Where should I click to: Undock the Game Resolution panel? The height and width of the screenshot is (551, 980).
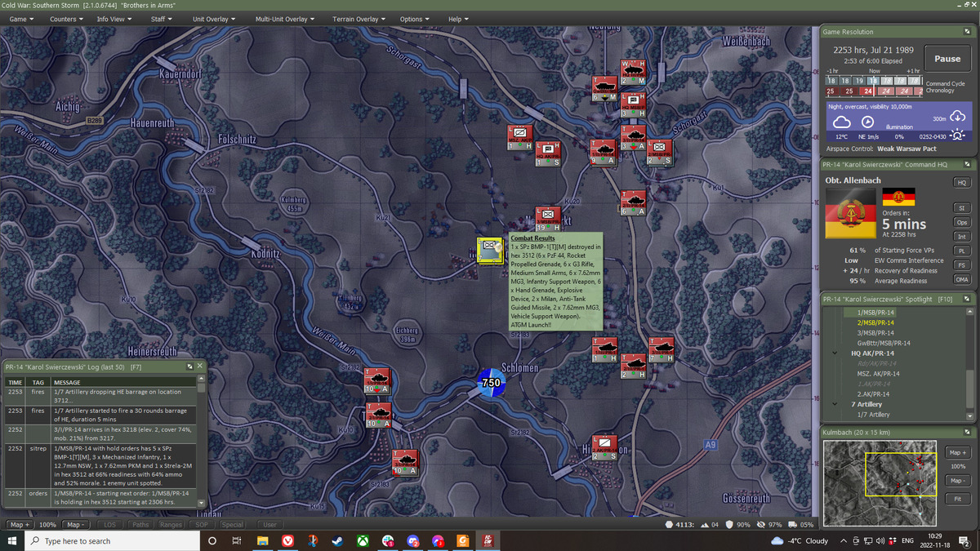(967, 32)
